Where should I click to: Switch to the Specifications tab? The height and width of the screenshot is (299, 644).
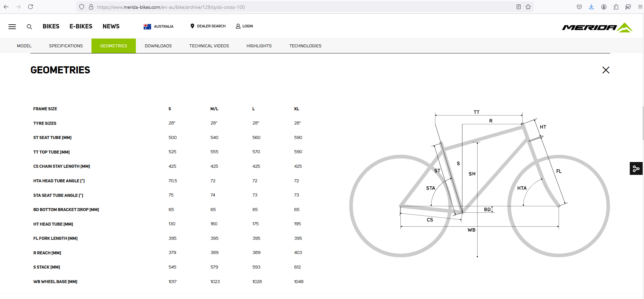tap(66, 46)
